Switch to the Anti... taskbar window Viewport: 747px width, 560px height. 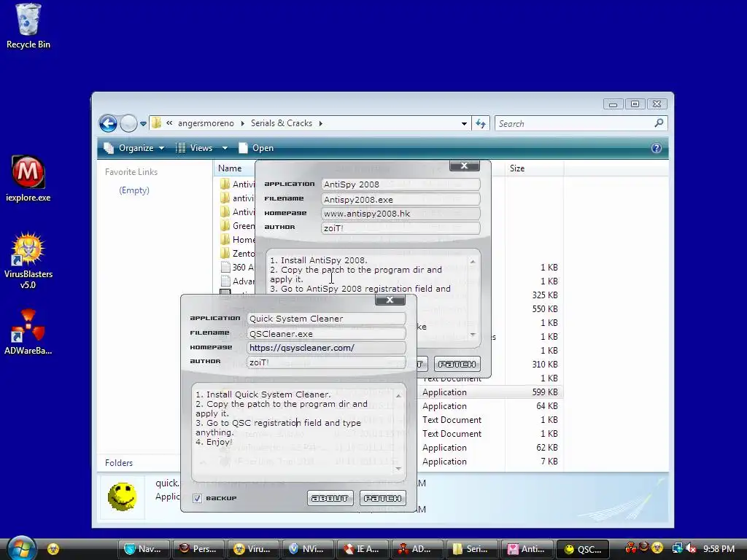pos(527,549)
